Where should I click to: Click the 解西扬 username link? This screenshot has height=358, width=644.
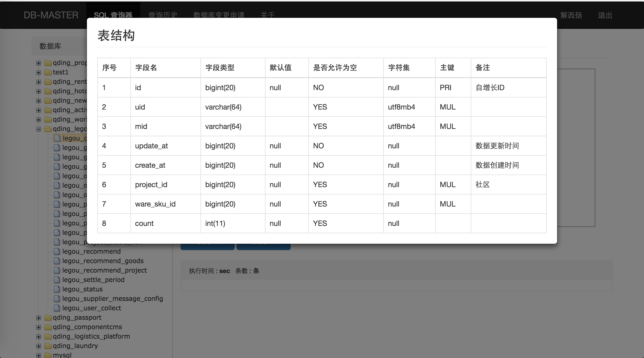pos(571,15)
